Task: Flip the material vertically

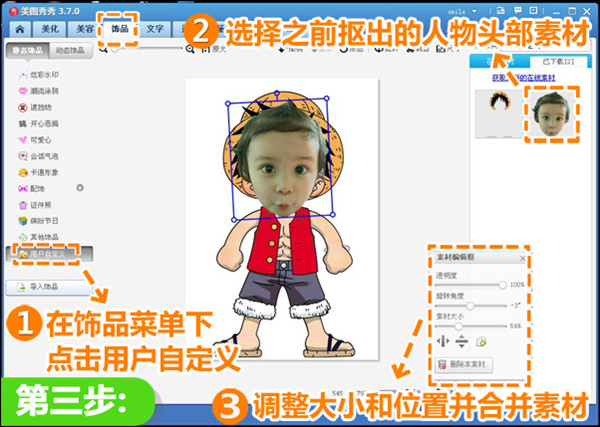Action: pyautogui.click(x=461, y=341)
